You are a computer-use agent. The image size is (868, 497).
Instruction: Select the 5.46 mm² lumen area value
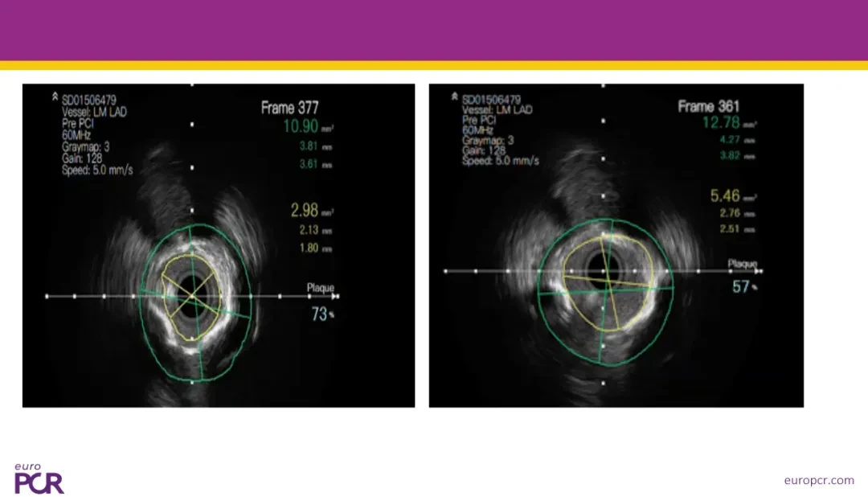tap(734, 195)
